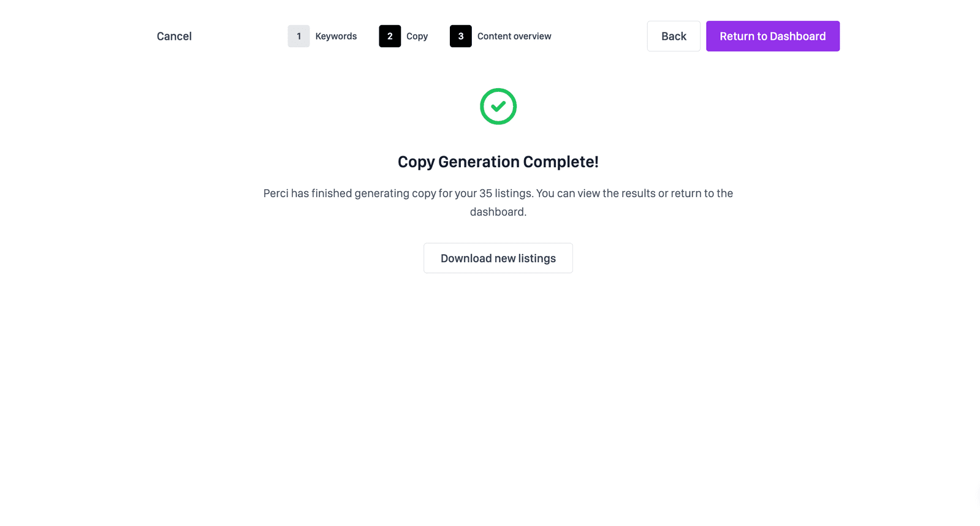Select the step 1 number badge
The height and width of the screenshot is (526, 980).
tap(298, 36)
